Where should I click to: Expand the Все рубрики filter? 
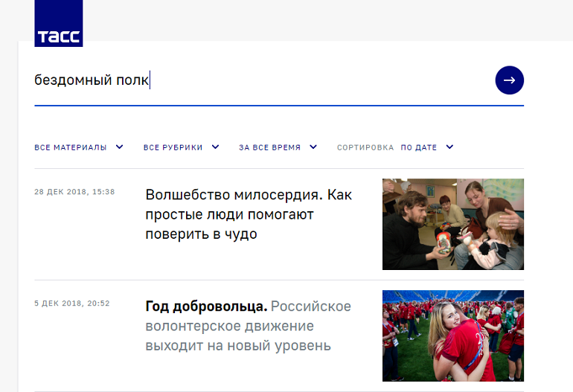point(173,147)
